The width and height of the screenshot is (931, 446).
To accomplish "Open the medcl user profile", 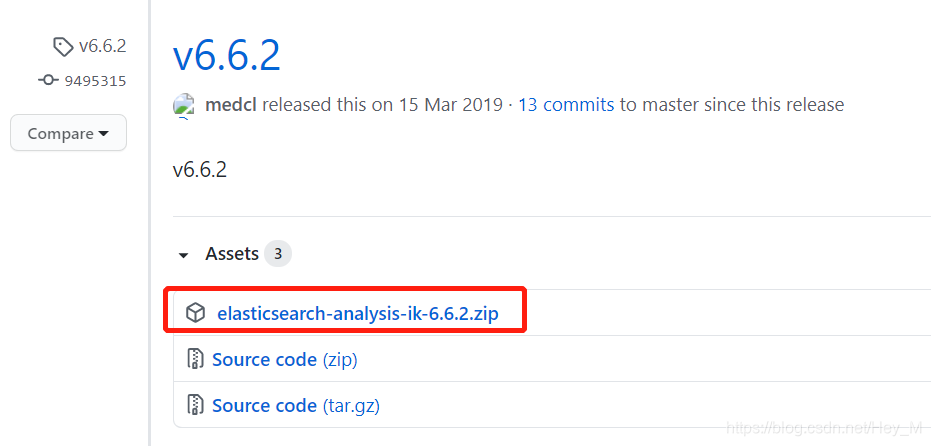I will click(x=231, y=105).
